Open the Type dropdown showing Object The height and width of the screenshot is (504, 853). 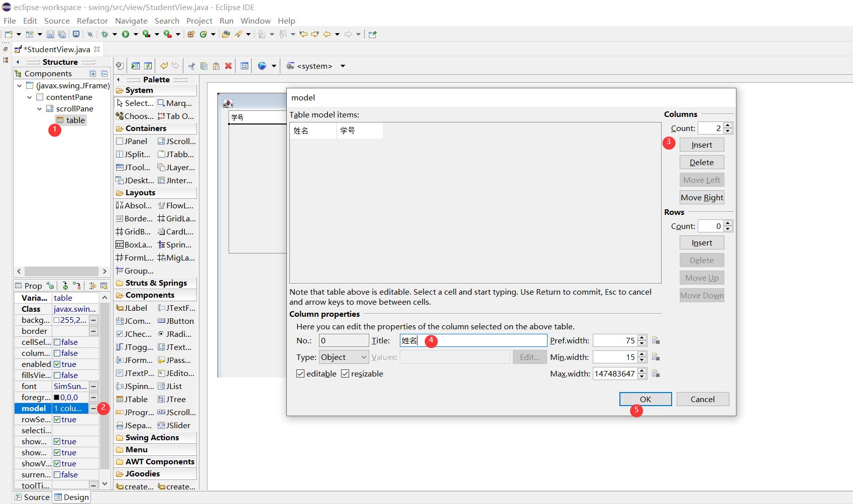[x=343, y=357]
